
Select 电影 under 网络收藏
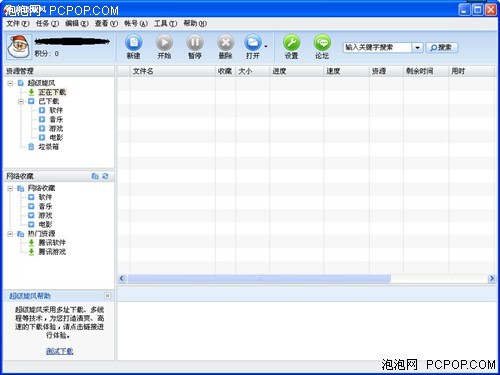click(x=45, y=224)
